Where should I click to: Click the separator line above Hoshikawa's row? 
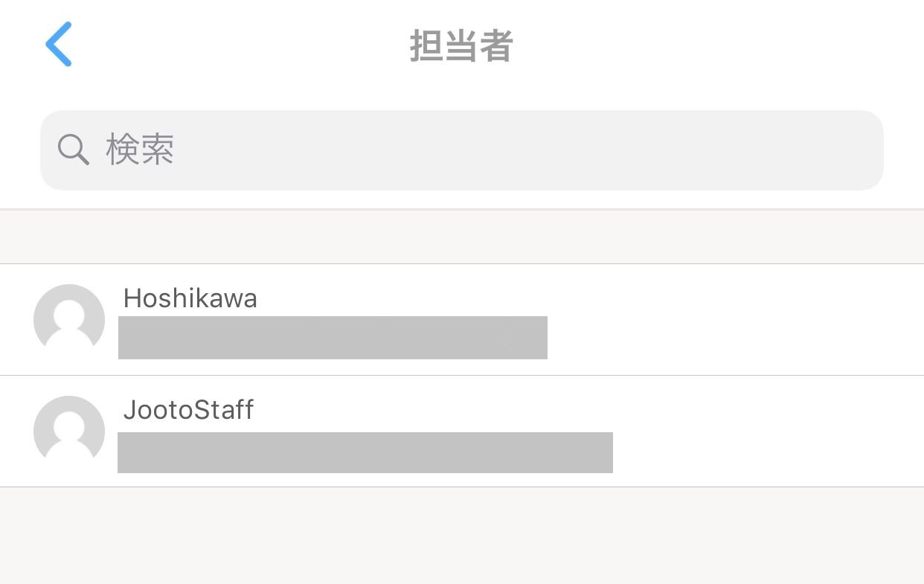(461, 263)
